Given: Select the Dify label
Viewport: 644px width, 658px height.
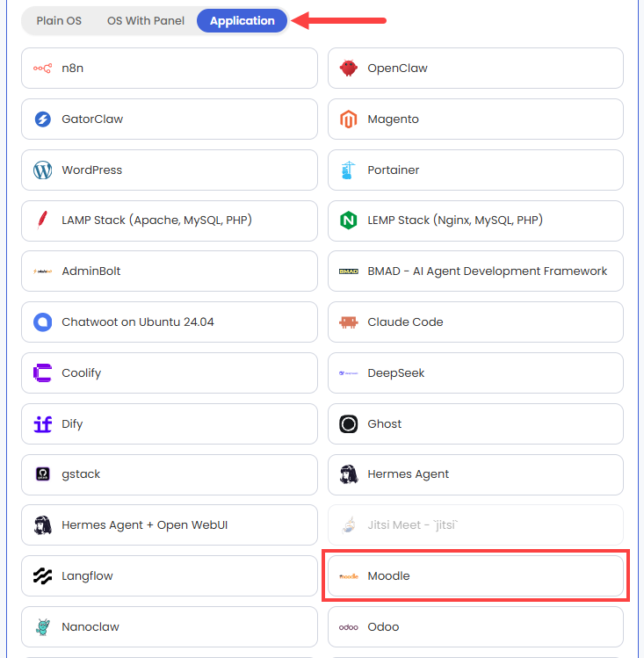Looking at the screenshot, I should pyautogui.click(x=72, y=424).
